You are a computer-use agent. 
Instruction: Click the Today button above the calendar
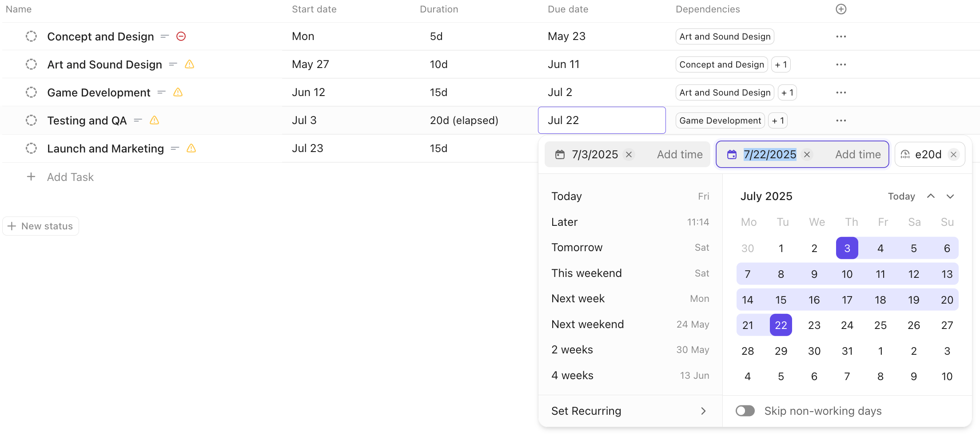tap(901, 196)
